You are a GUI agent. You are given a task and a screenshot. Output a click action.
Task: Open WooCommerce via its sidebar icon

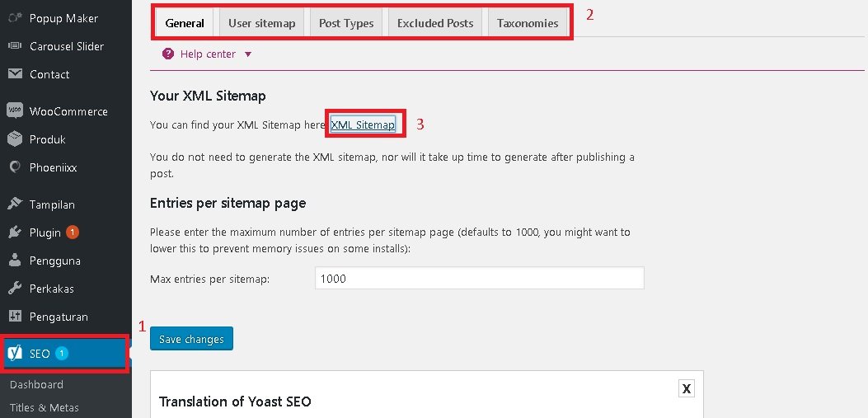click(15, 111)
